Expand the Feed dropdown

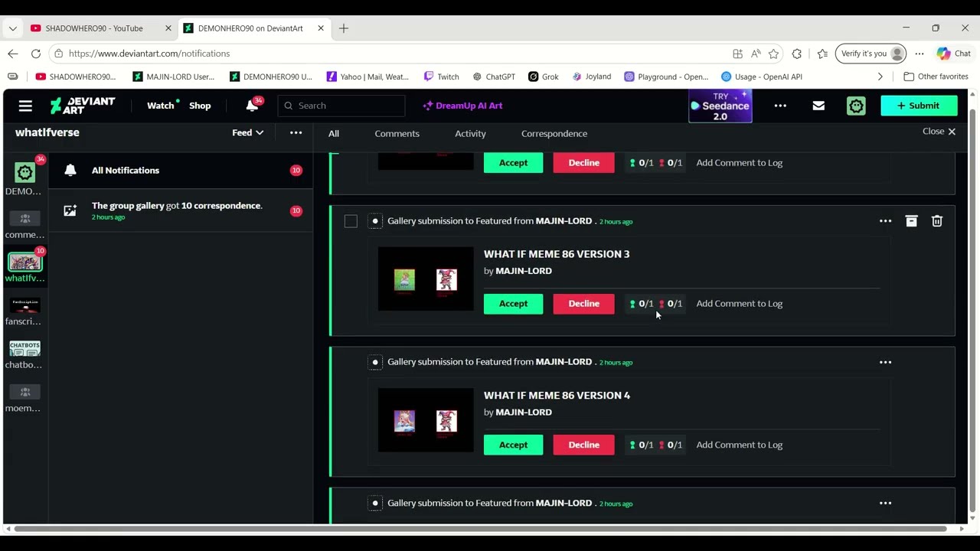click(247, 132)
